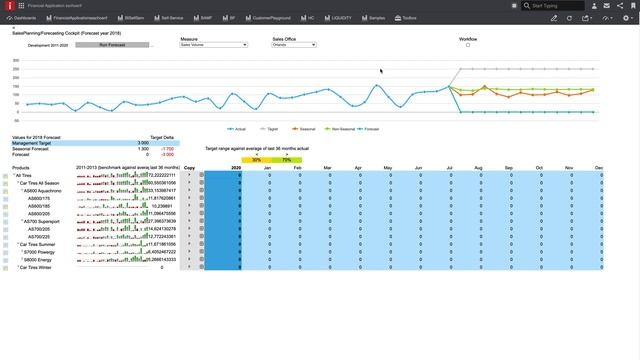Click the 2020 total cell for All Tires
Viewport: 640px width, 360px height.
click(x=223, y=176)
